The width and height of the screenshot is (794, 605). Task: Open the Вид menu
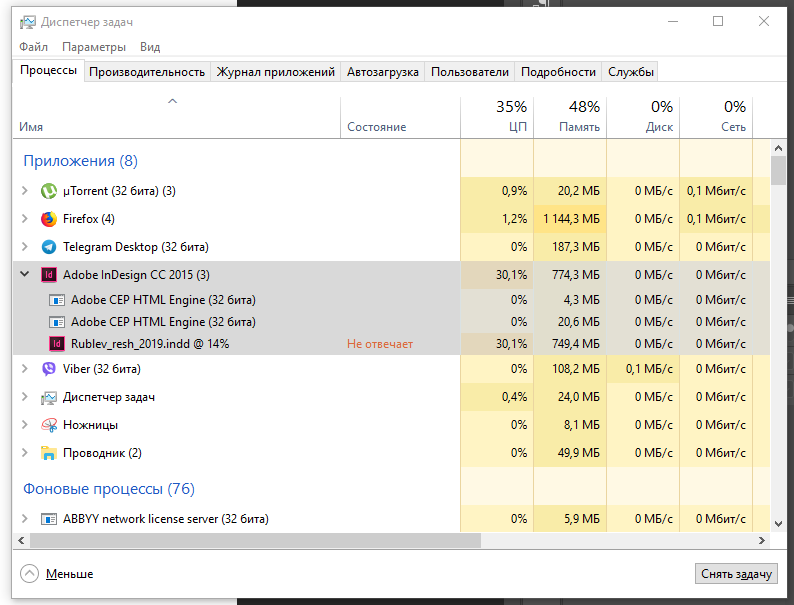click(x=150, y=47)
